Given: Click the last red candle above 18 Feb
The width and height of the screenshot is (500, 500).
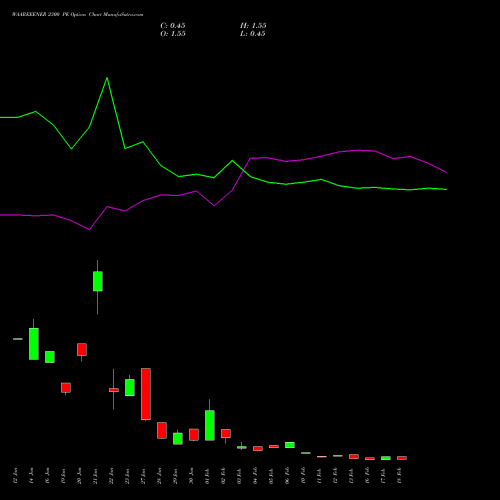Looking at the screenshot, I should point(402,458).
